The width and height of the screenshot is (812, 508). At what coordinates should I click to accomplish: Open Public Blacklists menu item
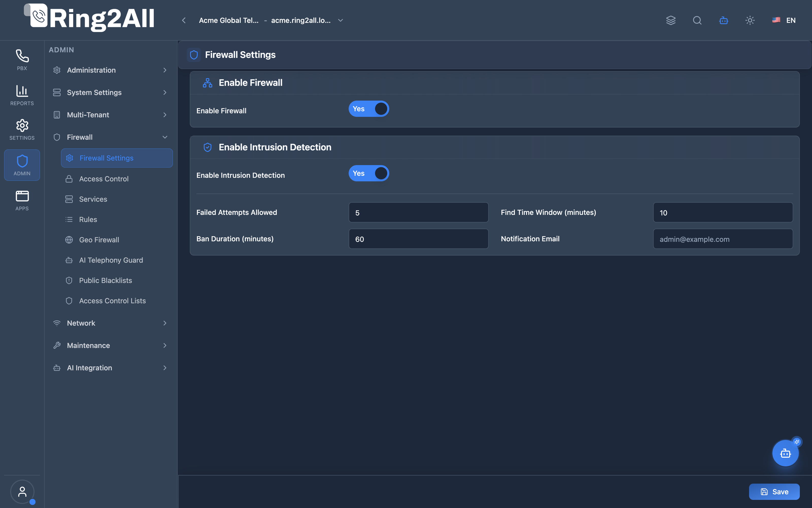point(117,280)
